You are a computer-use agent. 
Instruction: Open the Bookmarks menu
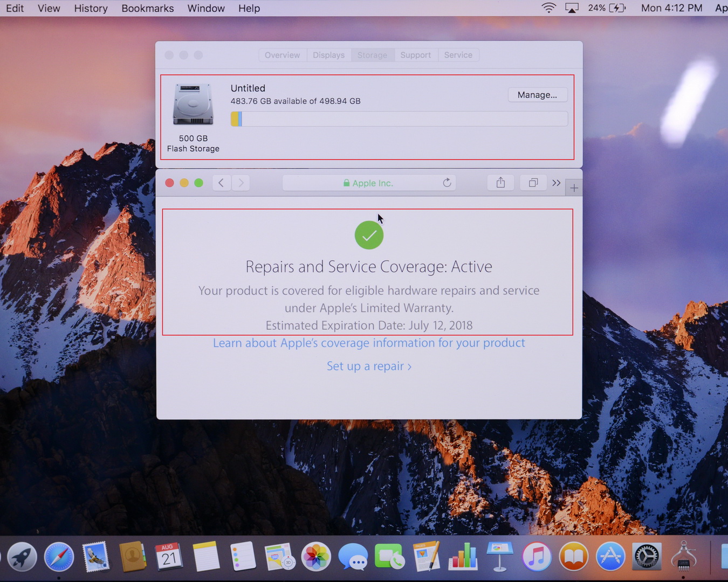148,8
